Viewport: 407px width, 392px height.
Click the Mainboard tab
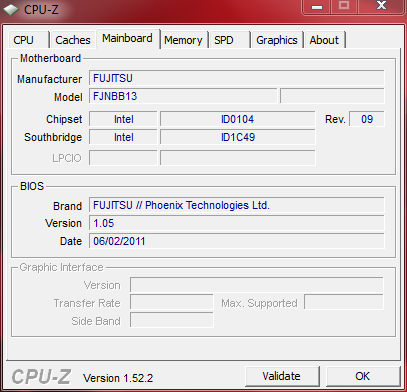tap(127, 38)
